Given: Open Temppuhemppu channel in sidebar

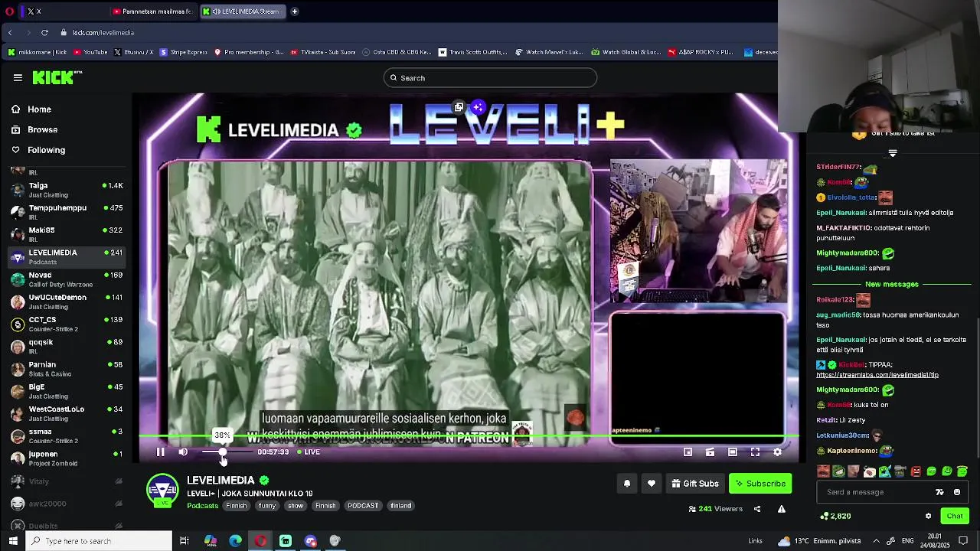Looking at the screenshot, I should (67, 212).
